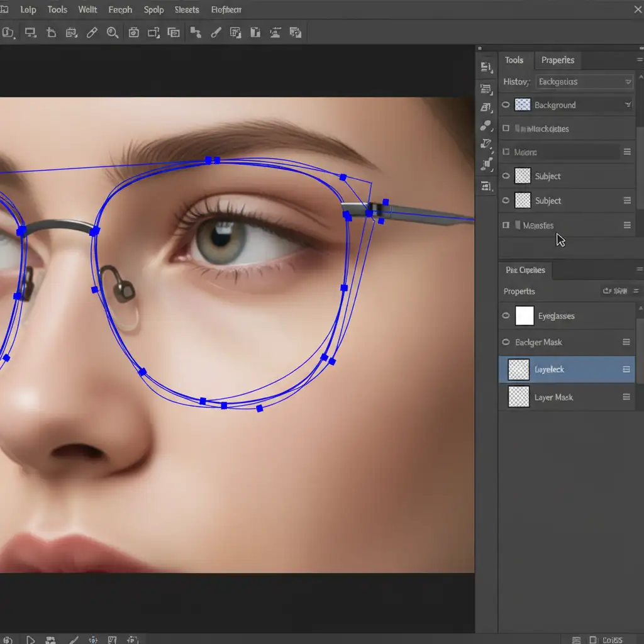Click the two-blobs icon in vertical panel strip
This screenshot has width=644, height=644.
pyautogui.click(x=486, y=126)
